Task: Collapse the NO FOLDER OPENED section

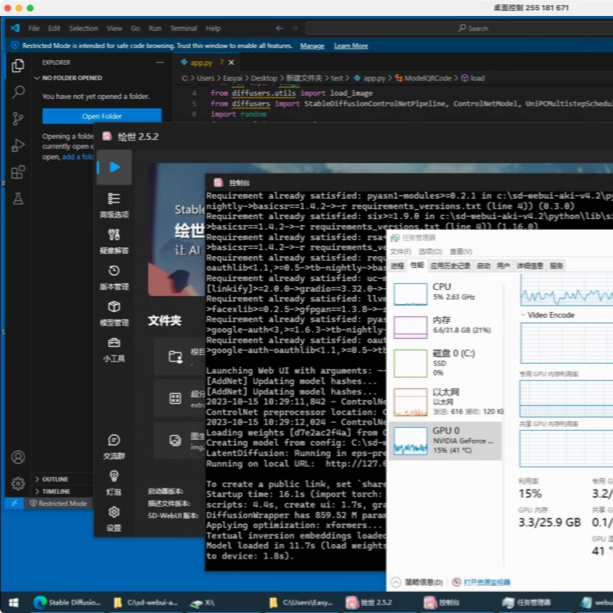Action: [x=68, y=78]
